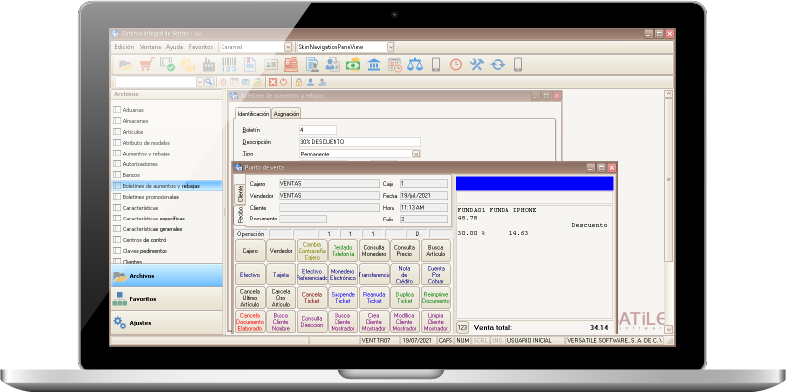Click the Efectivo payment button
The height and width of the screenshot is (392, 786).
click(x=250, y=275)
